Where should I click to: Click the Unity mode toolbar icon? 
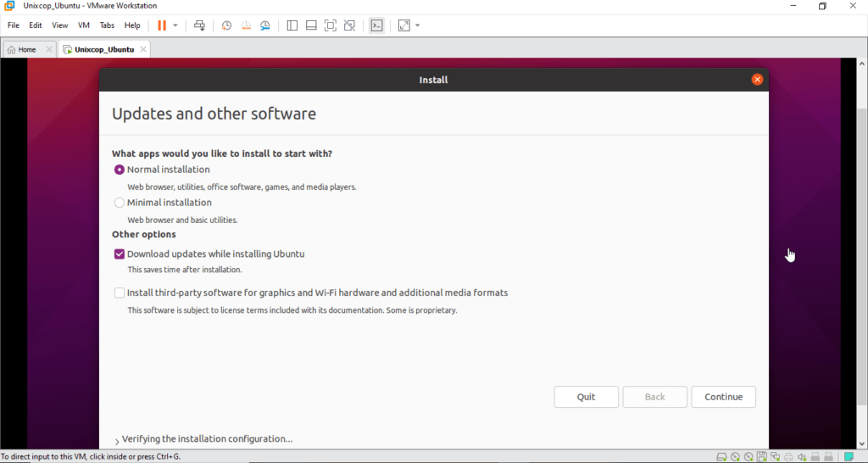(349, 25)
